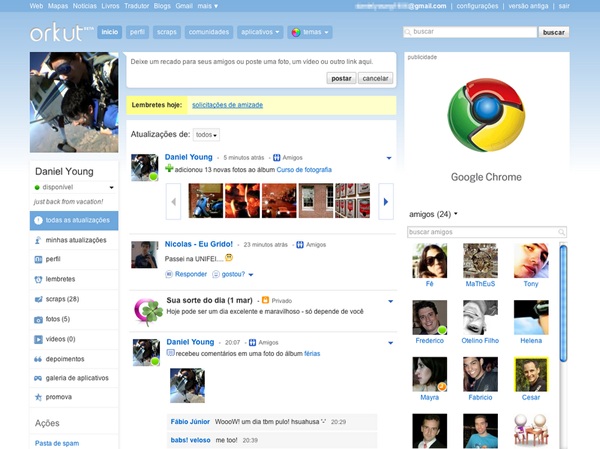Expand the todos filter dropdown

click(206, 134)
